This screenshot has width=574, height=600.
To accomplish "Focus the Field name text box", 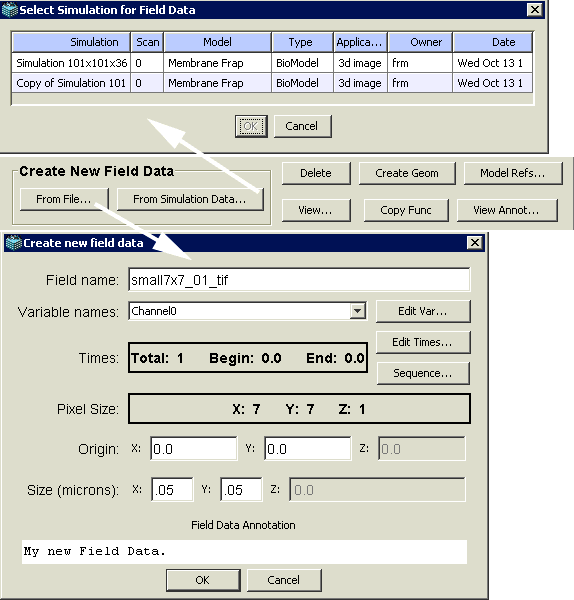I will click(x=299, y=280).
